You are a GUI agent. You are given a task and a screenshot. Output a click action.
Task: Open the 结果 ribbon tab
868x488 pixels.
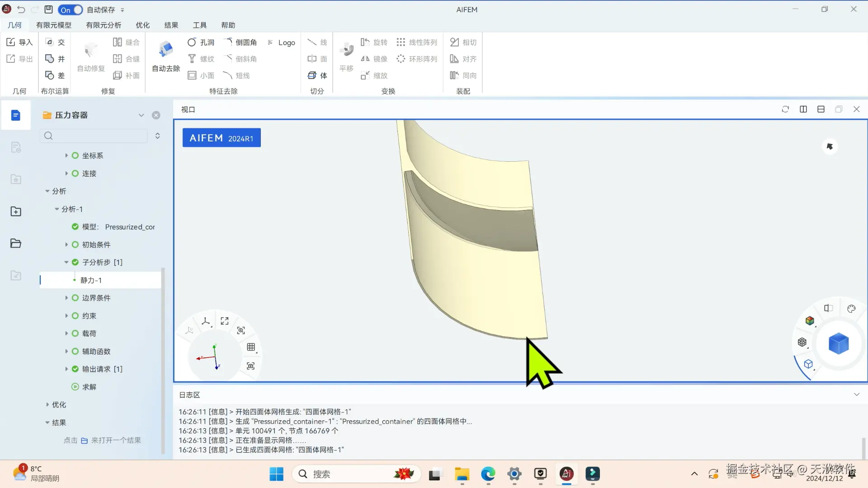pos(171,25)
